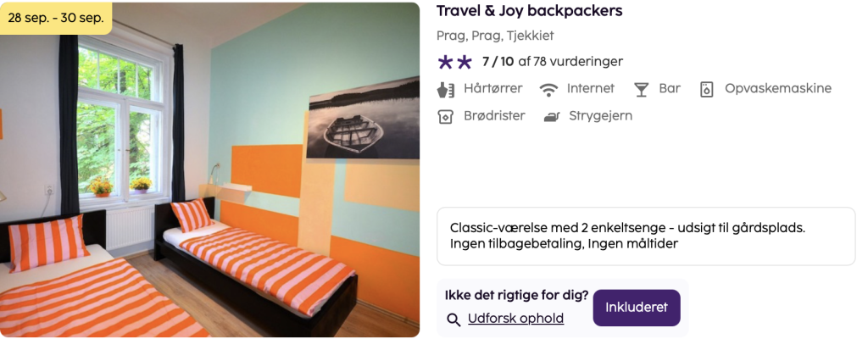Click the 7 / 10 af 78 vurderinger rating
Screen dimensions: 868x339
(553, 62)
